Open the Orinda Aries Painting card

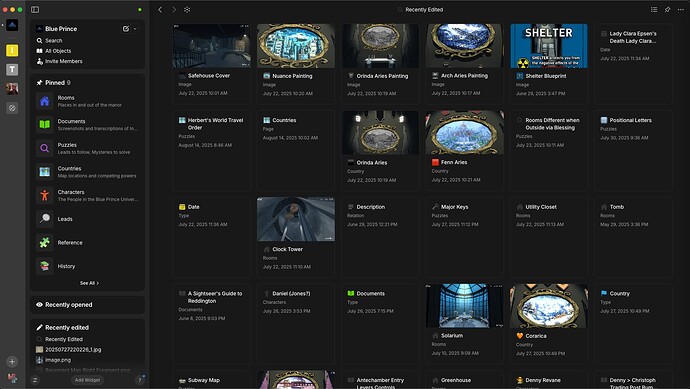pyautogui.click(x=380, y=63)
